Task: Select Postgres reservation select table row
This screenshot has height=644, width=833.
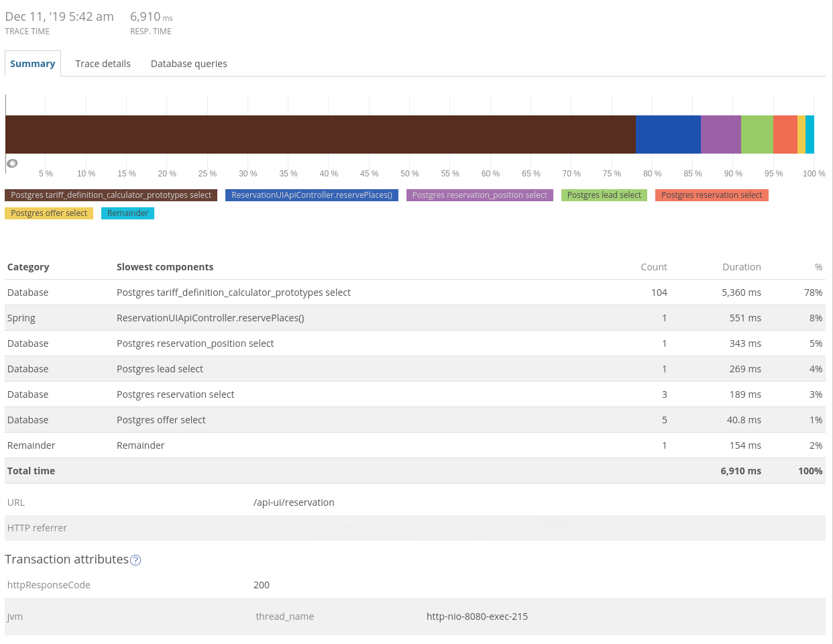Action: 415,394
